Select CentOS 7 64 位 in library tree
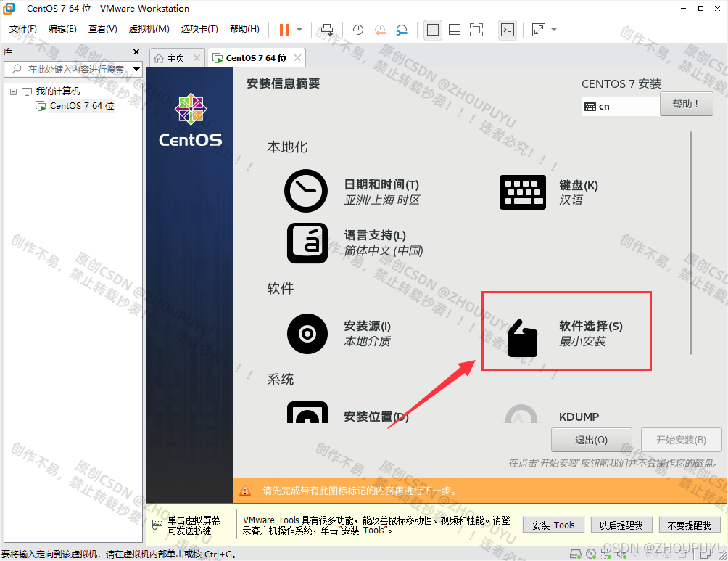Screen dimensions: 728x561 82,106
